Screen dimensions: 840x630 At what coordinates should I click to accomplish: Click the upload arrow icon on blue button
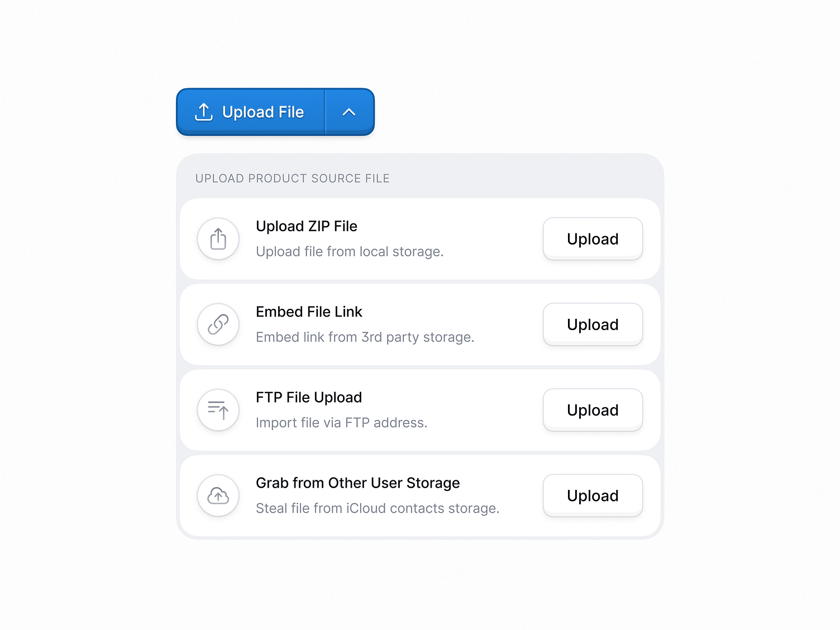click(x=204, y=112)
